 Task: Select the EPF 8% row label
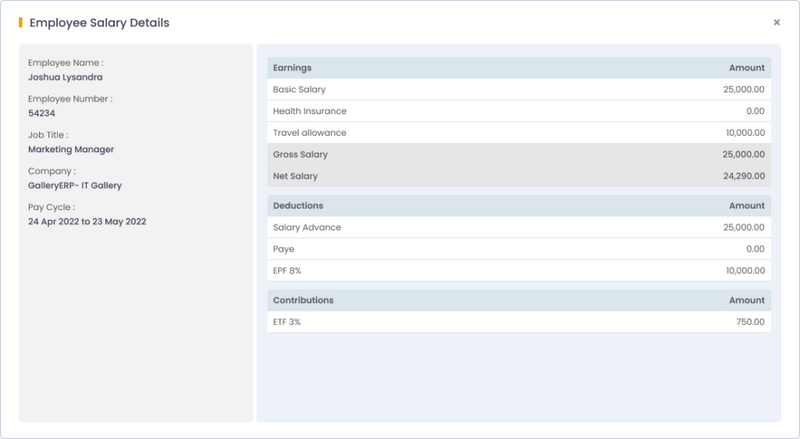click(x=288, y=271)
